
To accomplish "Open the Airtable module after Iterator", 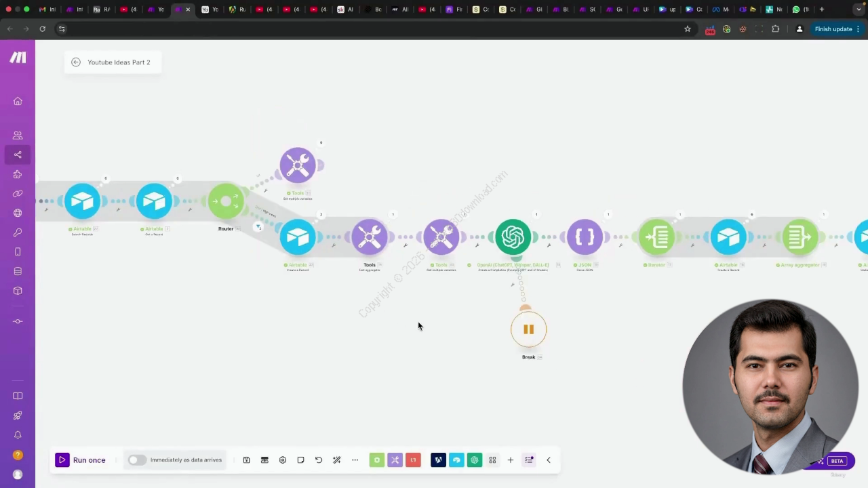I will (x=728, y=237).
